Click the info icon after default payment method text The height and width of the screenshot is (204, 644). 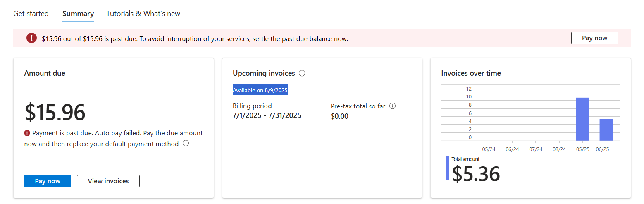(186, 144)
